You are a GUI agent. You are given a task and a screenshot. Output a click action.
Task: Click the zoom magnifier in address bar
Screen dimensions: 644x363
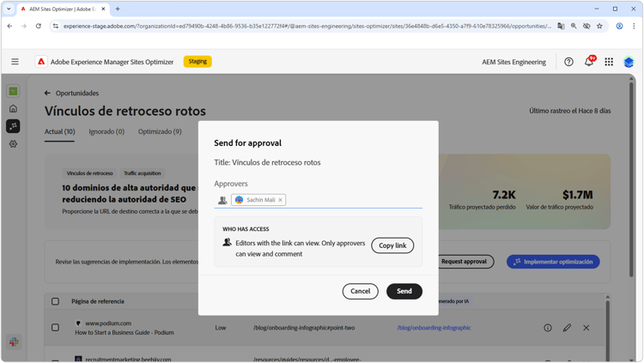click(x=574, y=26)
